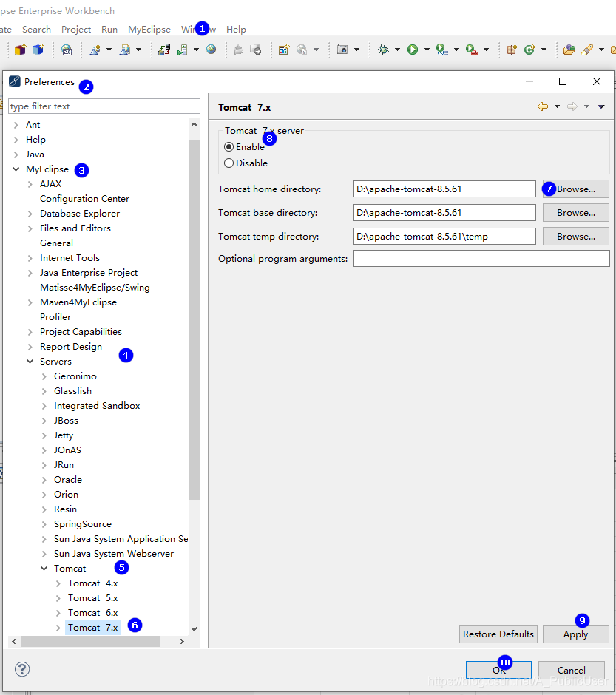Click the Optional program arguments field
Screen dimensions: 616x695
coord(481,259)
